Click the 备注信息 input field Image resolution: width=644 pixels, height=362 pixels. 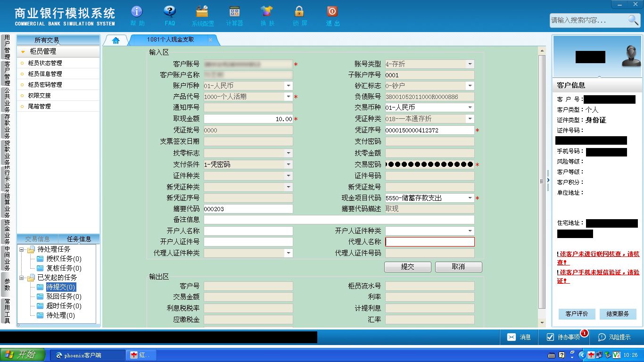tap(339, 220)
